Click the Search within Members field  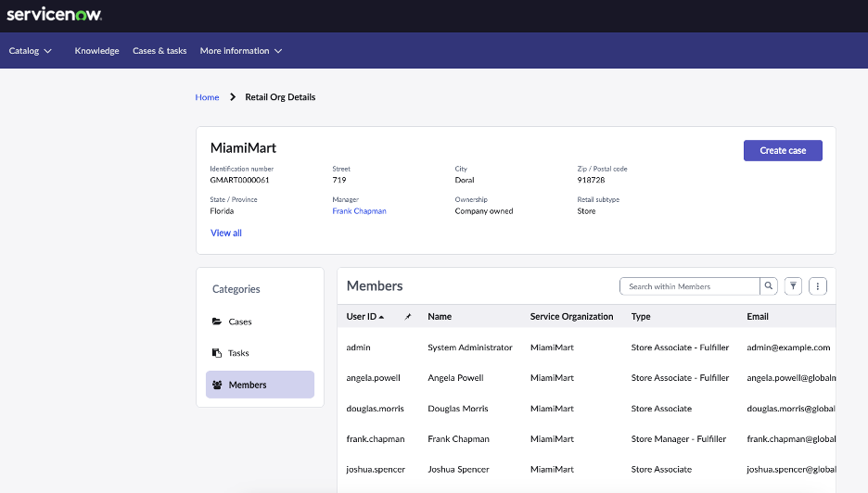point(690,286)
